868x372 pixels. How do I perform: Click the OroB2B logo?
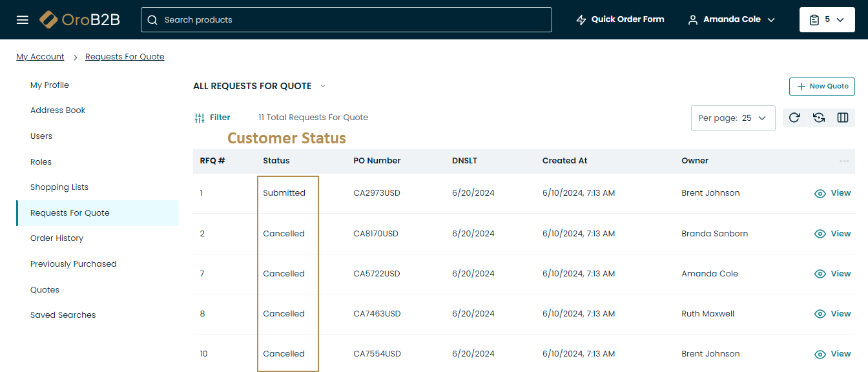pos(79,20)
